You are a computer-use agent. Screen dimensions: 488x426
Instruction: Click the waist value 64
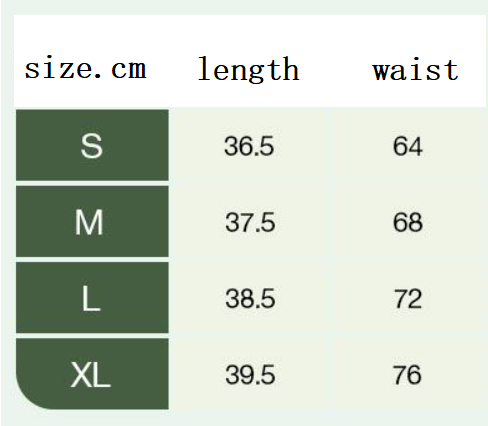(408, 146)
